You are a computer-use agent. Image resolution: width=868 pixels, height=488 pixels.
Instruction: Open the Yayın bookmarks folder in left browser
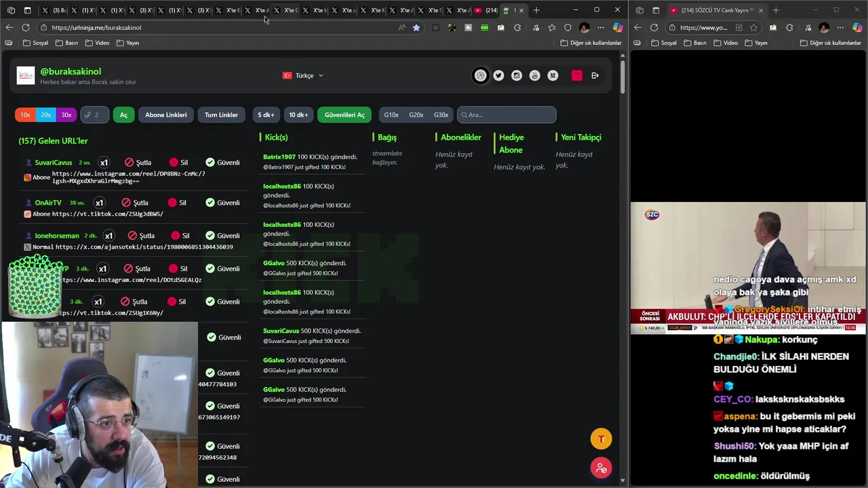click(x=127, y=43)
